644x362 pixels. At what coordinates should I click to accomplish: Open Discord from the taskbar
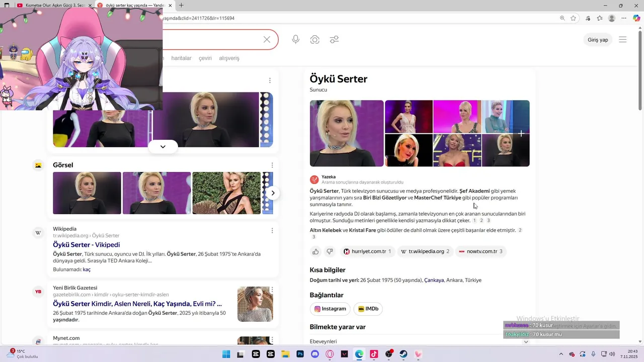tap(315, 354)
